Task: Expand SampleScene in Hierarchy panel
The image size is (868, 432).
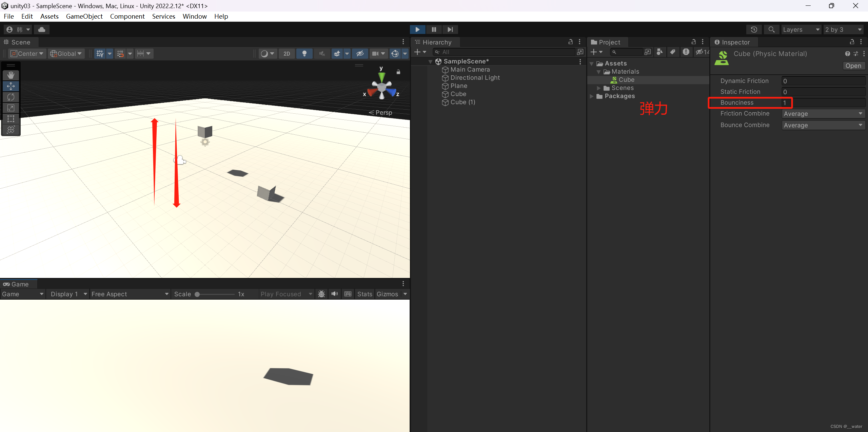Action: [435, 61]
